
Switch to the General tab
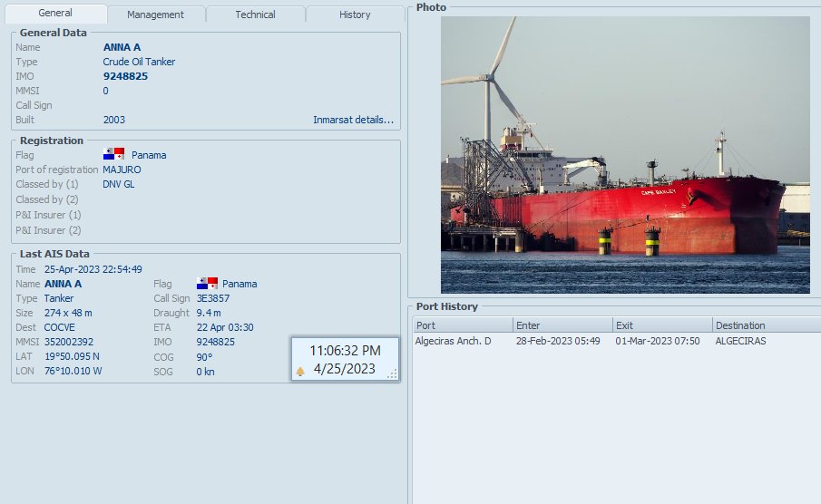tap(55, 13)
